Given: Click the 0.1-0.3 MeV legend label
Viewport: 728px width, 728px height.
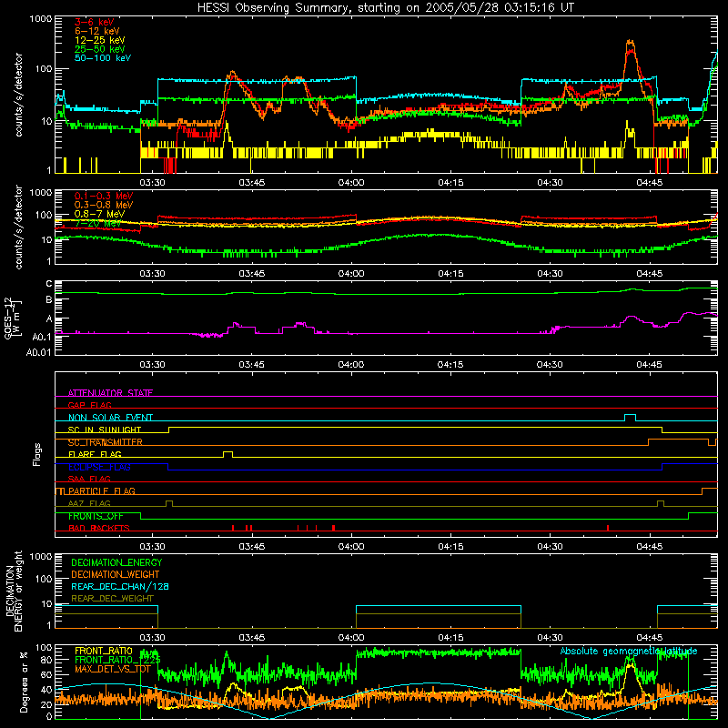Looking at the screenshot, I should [x=104, y=196].
